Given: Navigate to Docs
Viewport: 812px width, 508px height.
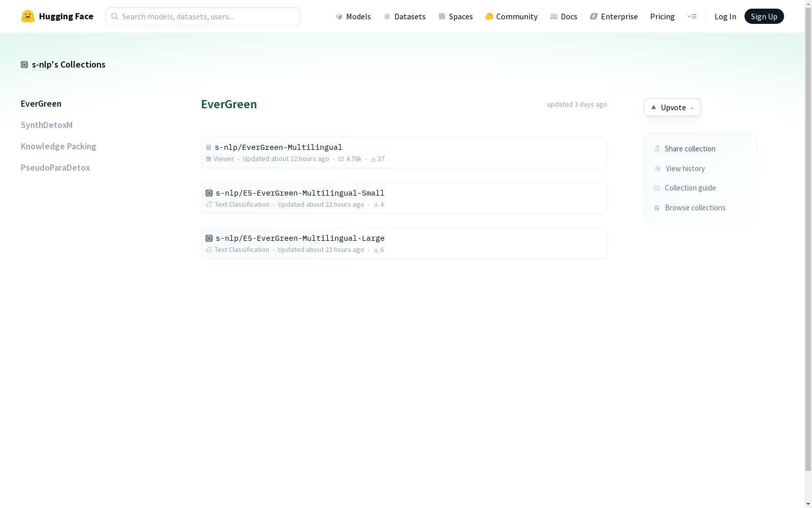Looking at the screenshot, I should pyautogui.click(x=564, y=16).
